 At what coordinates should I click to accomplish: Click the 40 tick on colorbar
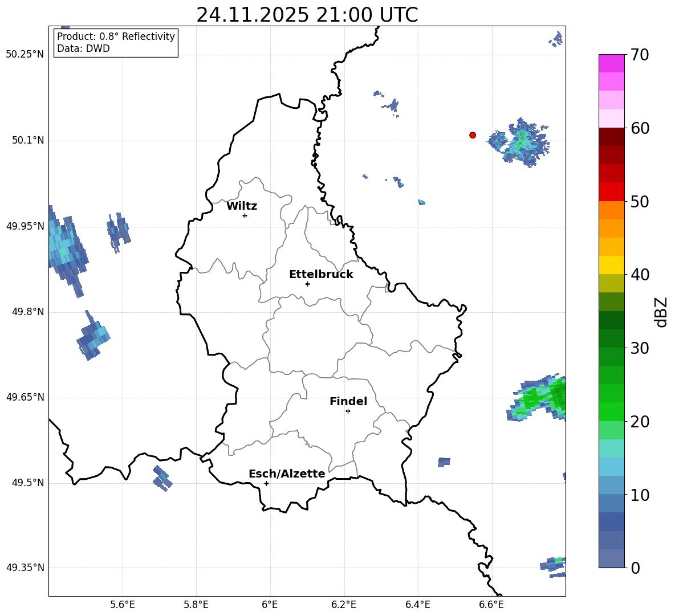pos(640,275)
